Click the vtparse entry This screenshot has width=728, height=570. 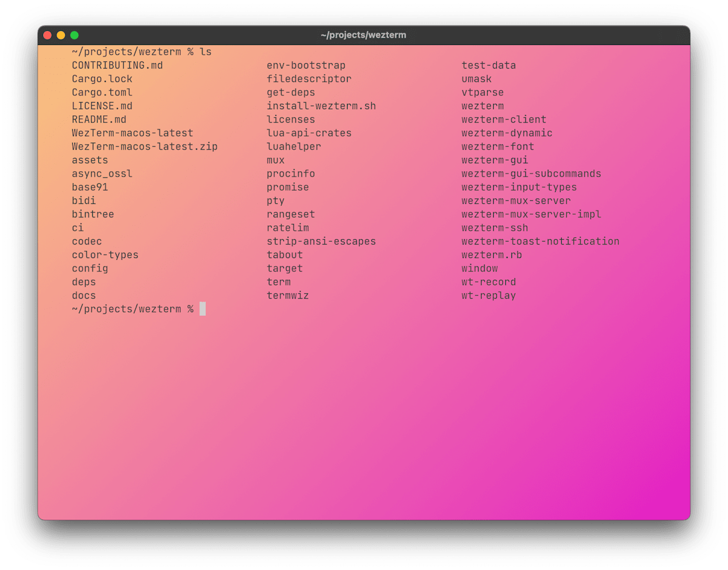tap(482, 92)
